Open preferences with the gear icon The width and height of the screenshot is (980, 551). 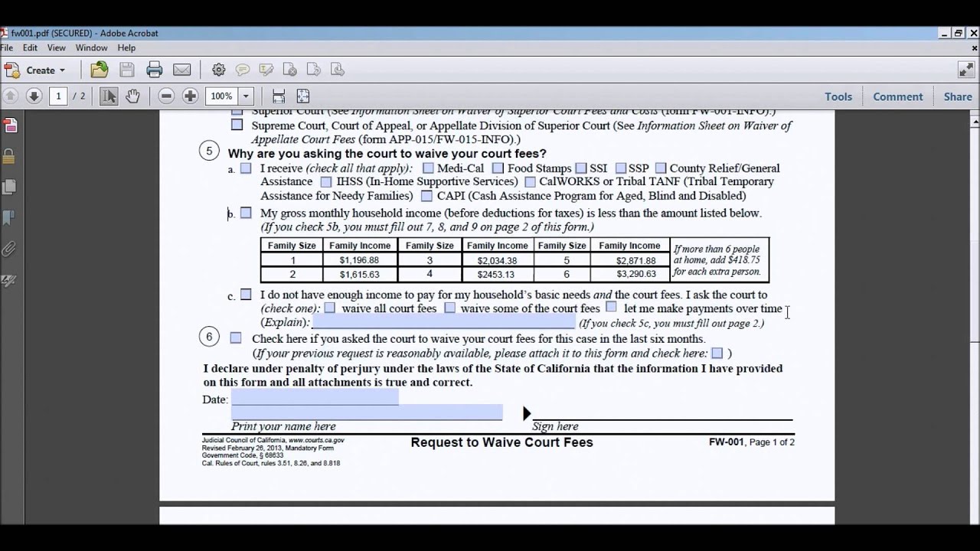pos(219,70)
